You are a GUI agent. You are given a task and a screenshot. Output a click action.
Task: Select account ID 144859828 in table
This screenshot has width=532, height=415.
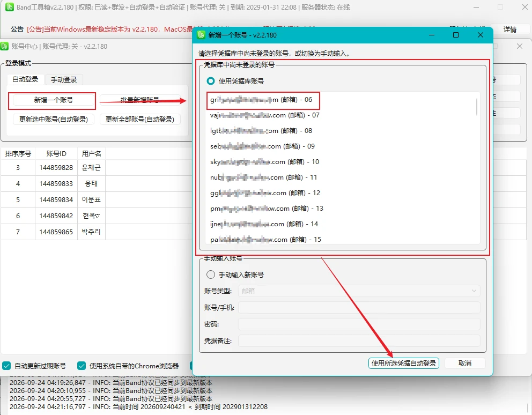56,168
